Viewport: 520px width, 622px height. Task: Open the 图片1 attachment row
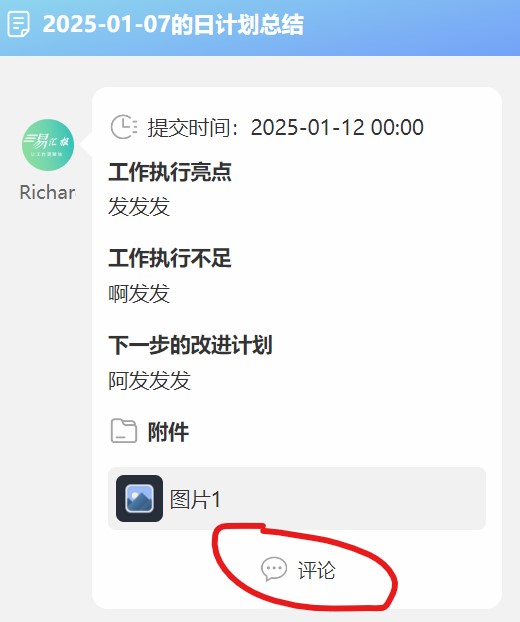coord(297,498)
